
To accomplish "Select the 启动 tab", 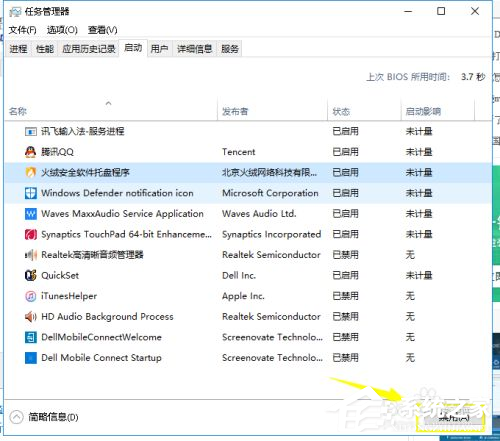I will click(x=133, y=48).
